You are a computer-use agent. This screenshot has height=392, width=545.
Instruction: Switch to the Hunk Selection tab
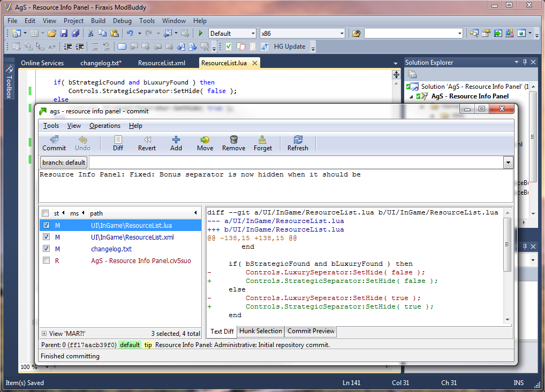pos(260,331)
